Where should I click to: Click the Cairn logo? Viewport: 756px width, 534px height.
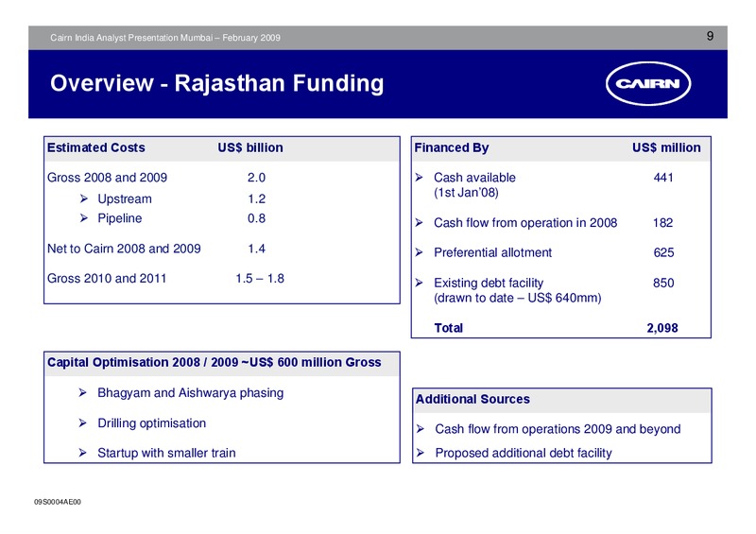coord(648,83)
